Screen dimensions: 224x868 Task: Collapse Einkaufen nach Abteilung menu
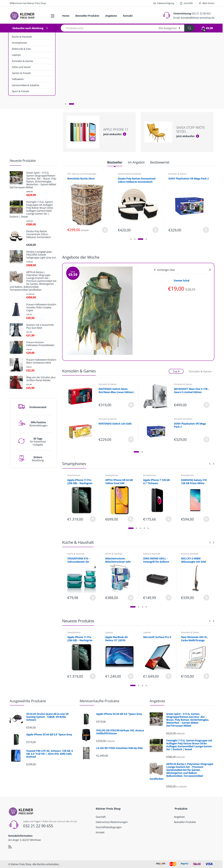click(30, 28)
